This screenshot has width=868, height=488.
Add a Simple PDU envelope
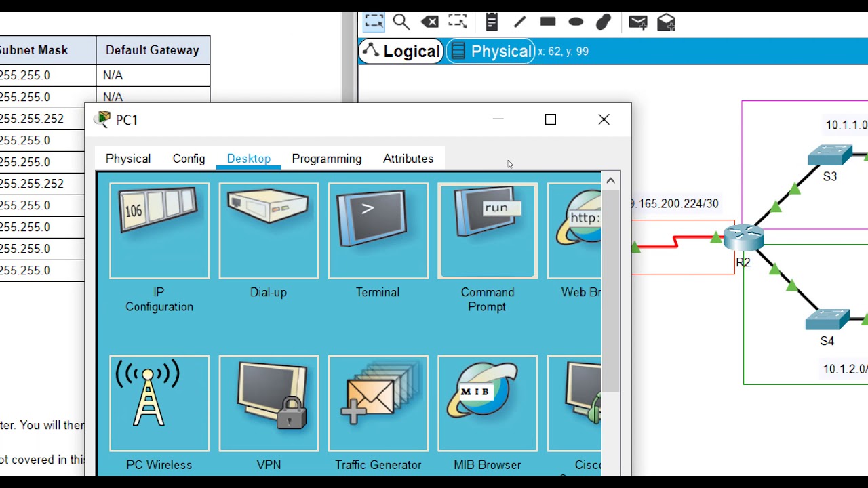click(x=637, y=22)
